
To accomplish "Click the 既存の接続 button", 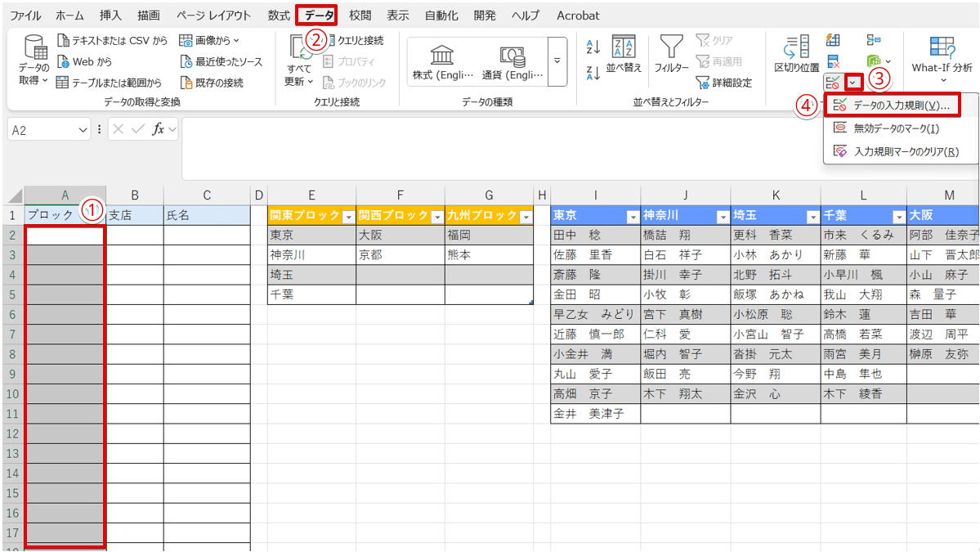I will (x=211, y=83).
